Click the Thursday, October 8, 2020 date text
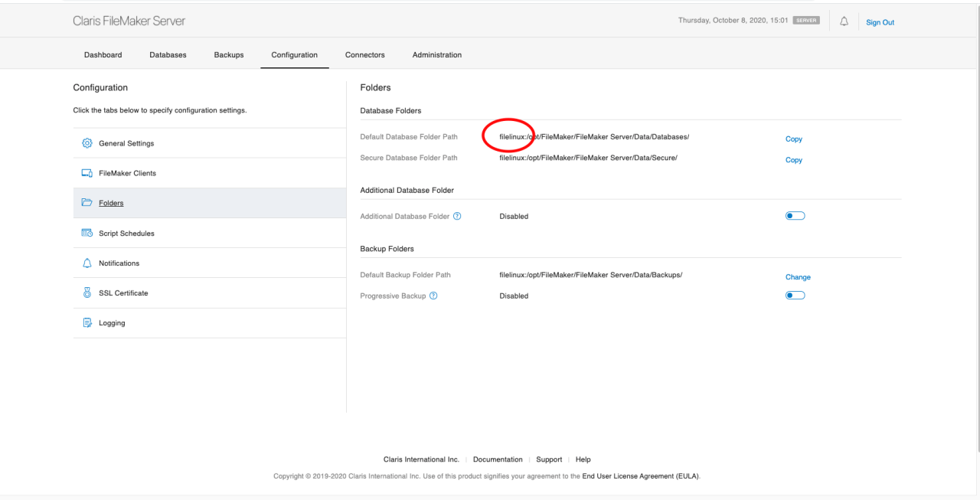Viewport: 980px width, 500px height. (x=733, y=21)
